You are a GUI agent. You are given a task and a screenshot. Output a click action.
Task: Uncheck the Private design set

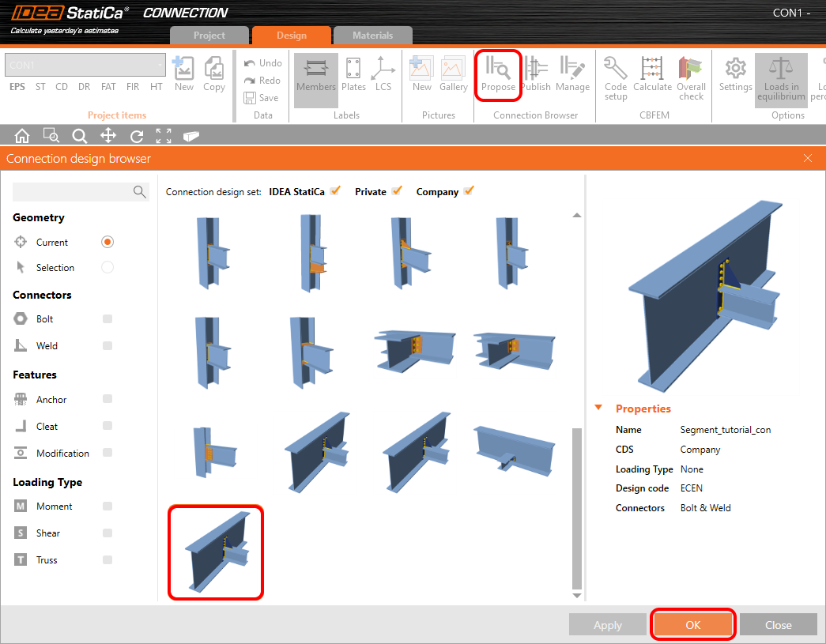(x=397, y=190)
